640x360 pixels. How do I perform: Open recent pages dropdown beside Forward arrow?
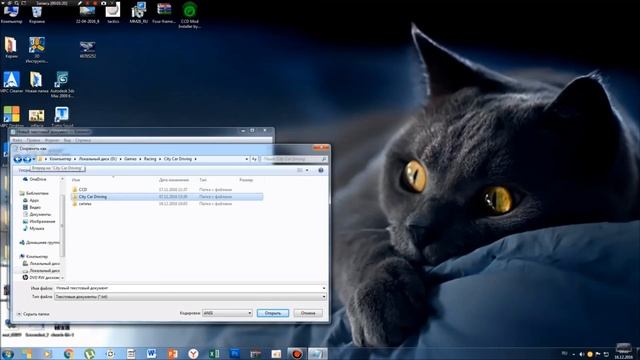33,159
